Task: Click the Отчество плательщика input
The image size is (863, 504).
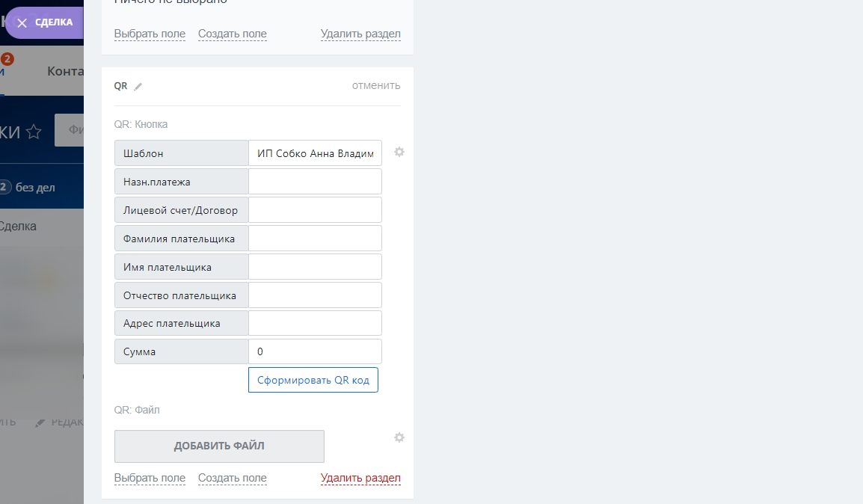Action: tap(315, 295)
